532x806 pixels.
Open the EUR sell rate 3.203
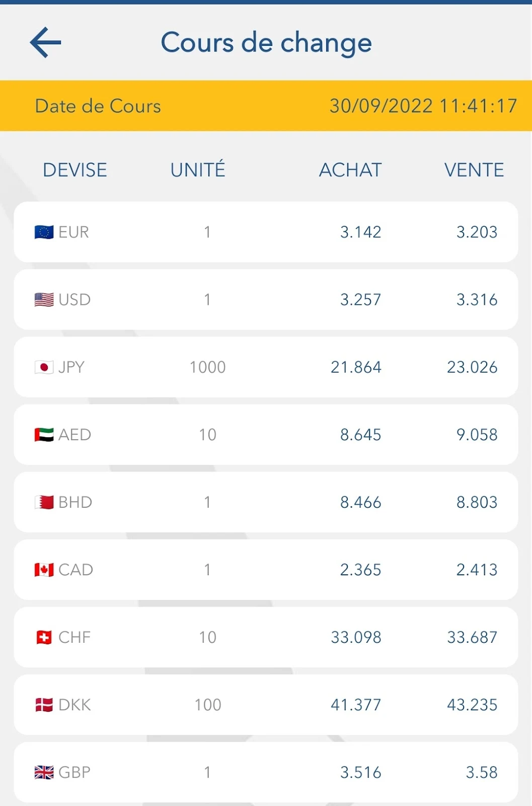477,232
